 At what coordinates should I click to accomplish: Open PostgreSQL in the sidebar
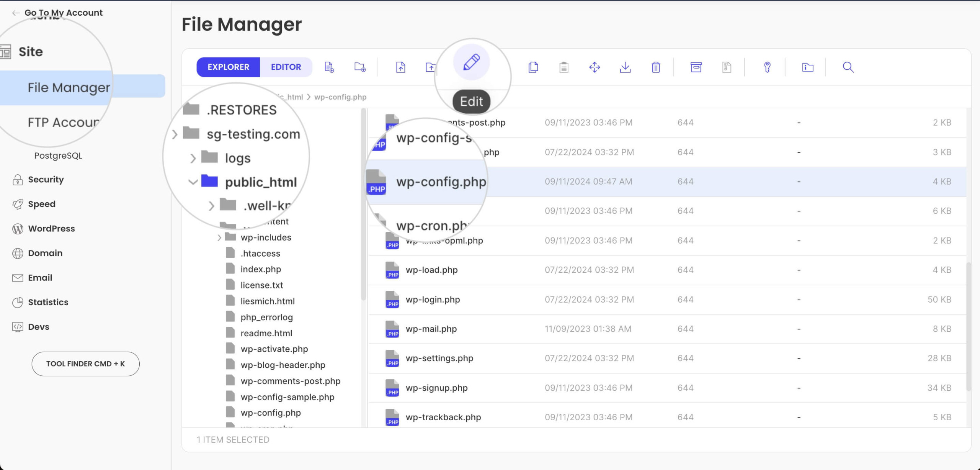pyautogui.click(x=58, y=156)
